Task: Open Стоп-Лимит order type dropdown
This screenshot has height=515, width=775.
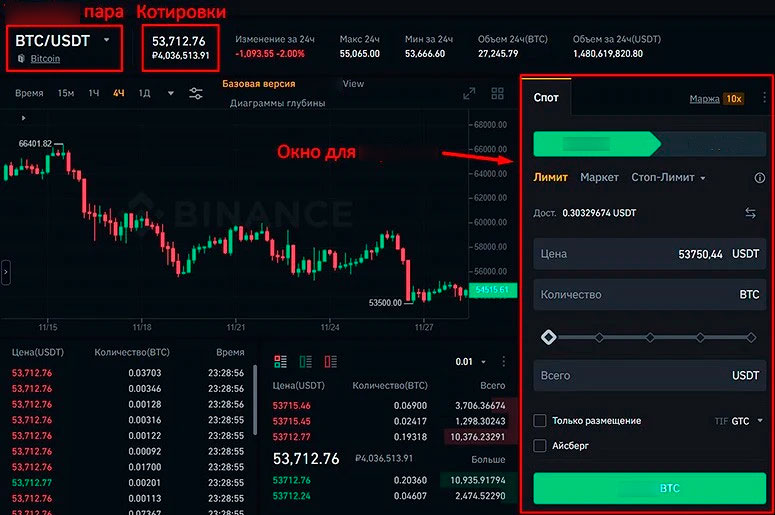Action: (668, 177)
